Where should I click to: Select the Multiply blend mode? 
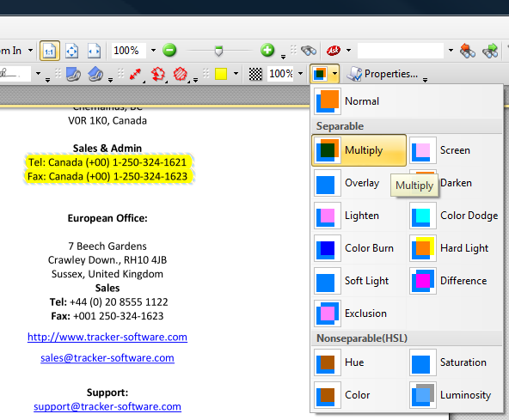point(359,150)
